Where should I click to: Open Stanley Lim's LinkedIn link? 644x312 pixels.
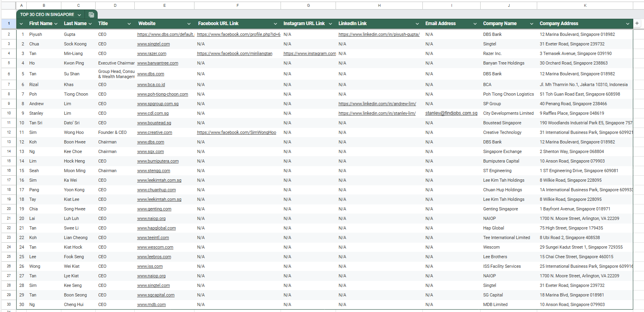(x=377, y=114)
